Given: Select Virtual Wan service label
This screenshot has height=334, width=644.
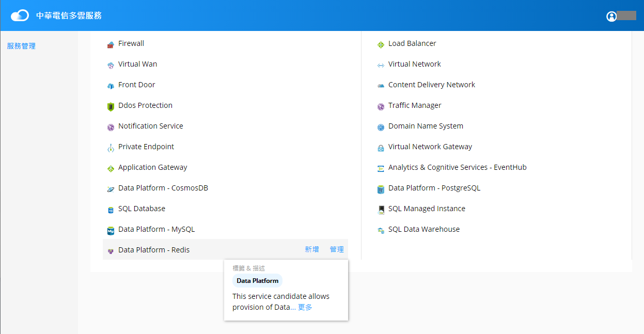Looking at the screenshot, I should point(138,64).
